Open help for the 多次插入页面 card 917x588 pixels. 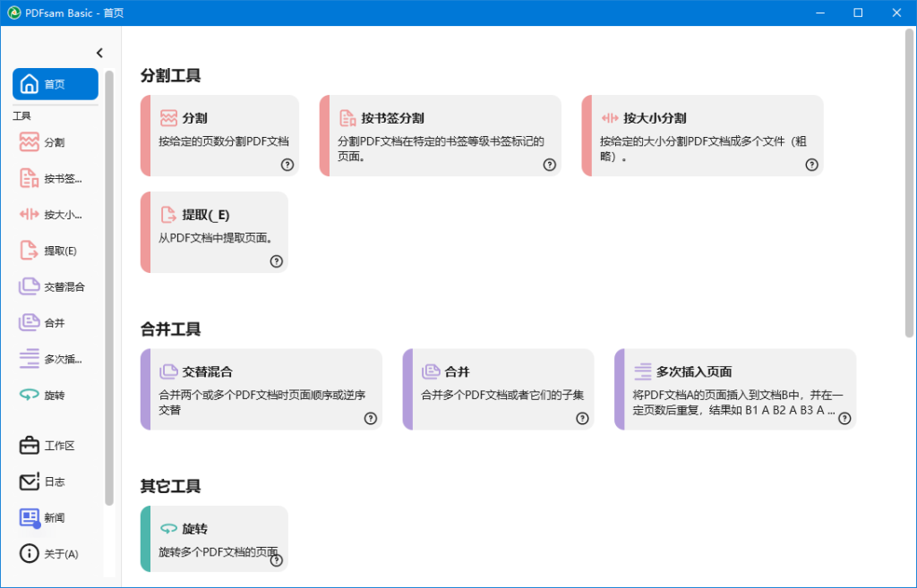click(845, 419)
